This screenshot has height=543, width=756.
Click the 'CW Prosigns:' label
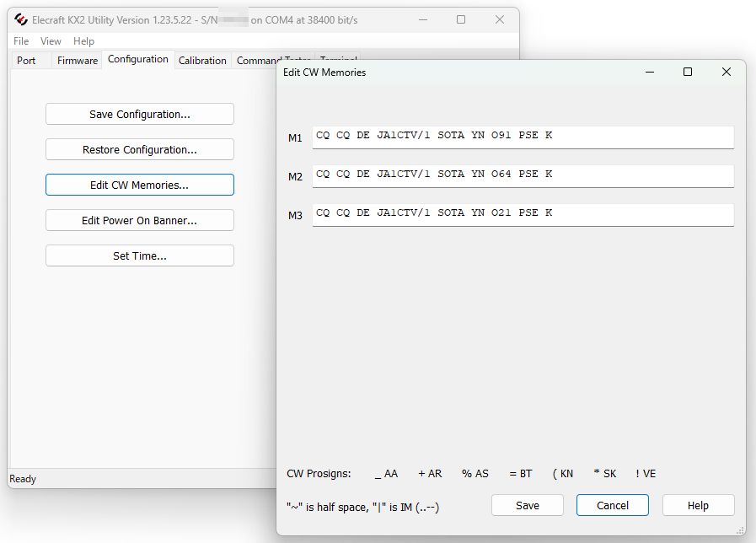click(x=319, y=474)
